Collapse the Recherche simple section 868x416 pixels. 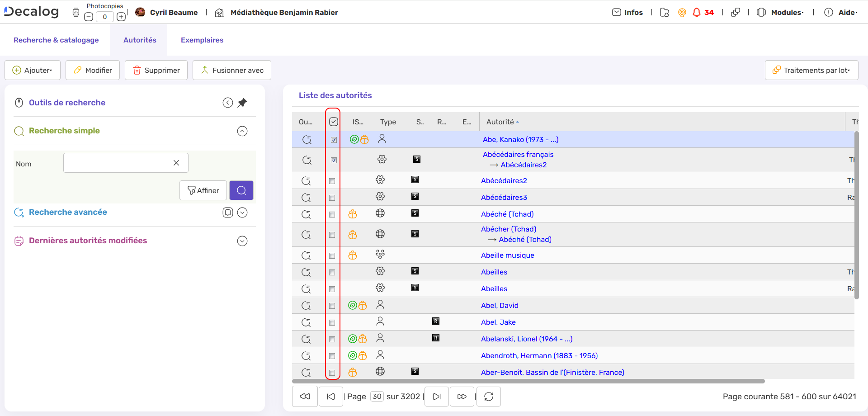click(x=242, y=131)
